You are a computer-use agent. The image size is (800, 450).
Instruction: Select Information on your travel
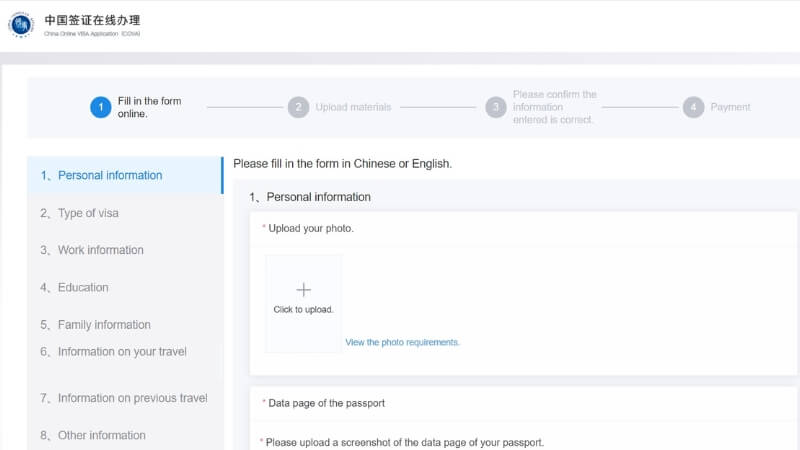[x=121, y=351]
